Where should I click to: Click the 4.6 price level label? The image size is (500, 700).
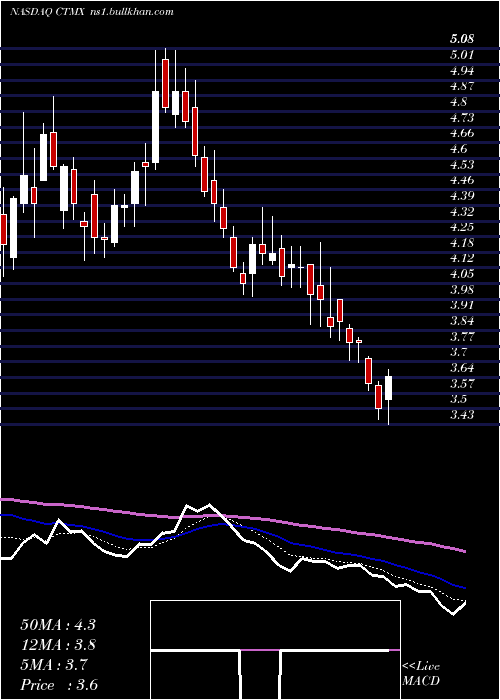458,149
